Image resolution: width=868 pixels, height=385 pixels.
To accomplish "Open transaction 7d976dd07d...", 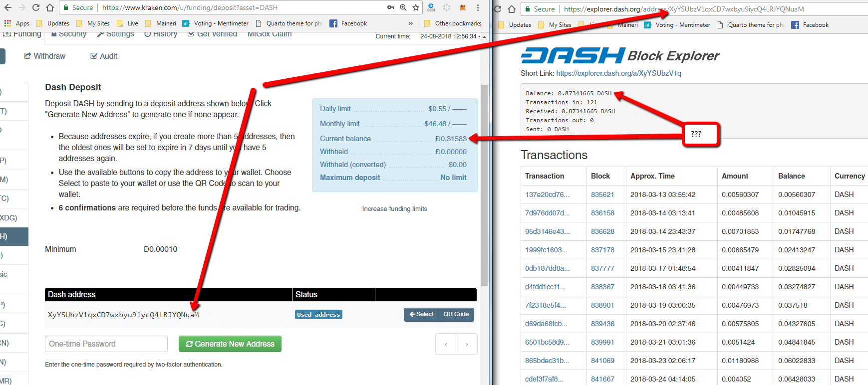I will pos(547,213).
